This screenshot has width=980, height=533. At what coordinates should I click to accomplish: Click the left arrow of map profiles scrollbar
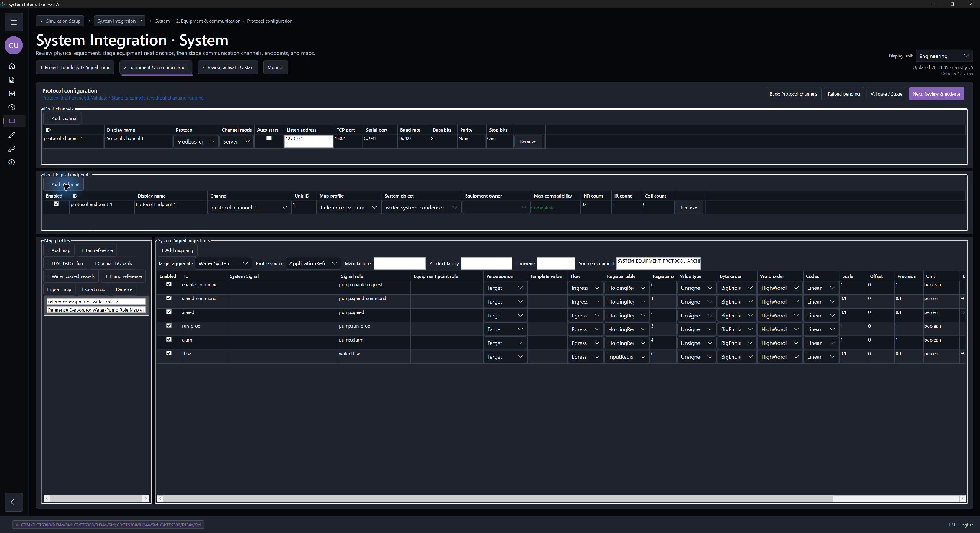coord(47,498)
